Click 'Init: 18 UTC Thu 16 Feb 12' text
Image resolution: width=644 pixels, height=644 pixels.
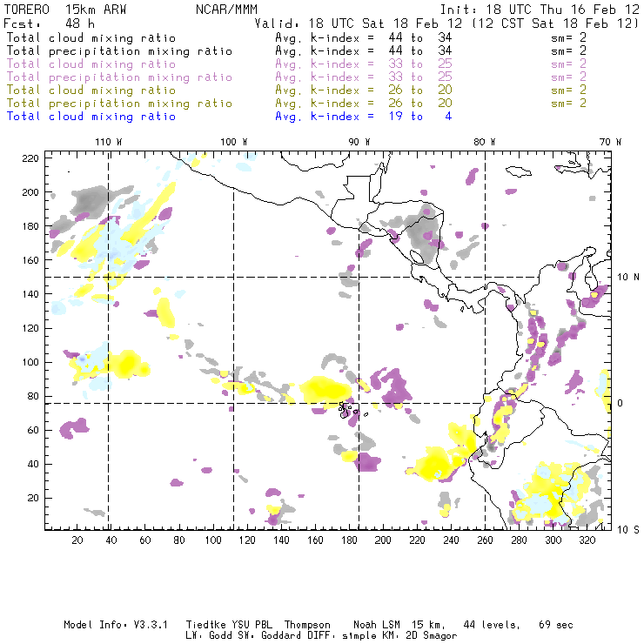(540, 10)
